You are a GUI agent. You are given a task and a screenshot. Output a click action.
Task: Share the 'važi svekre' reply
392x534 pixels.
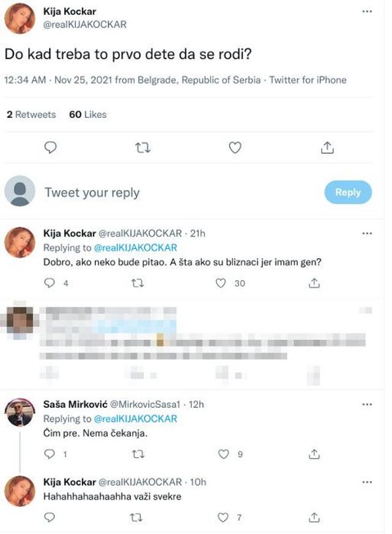coord(314,517)
